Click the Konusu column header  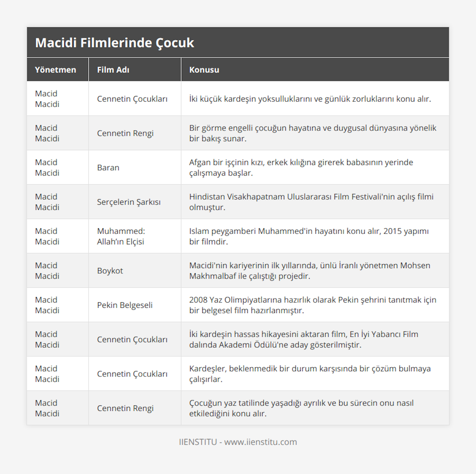pyautogui.click(x=204, y=70)
